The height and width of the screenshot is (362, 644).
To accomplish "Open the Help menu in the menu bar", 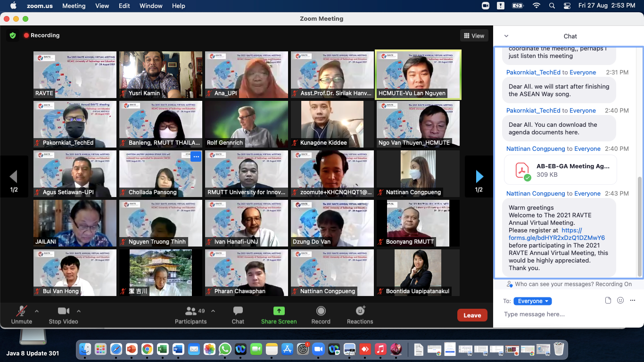I will tap(179, 6).
